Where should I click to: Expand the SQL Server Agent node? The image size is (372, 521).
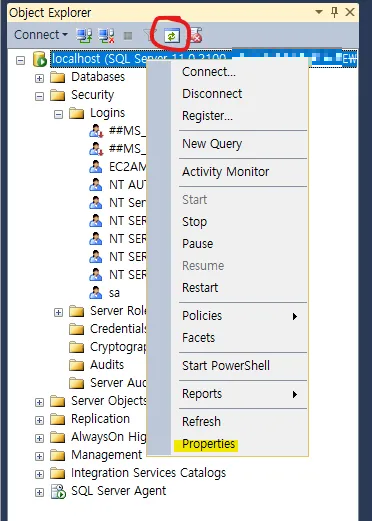[x=39, y=492]
